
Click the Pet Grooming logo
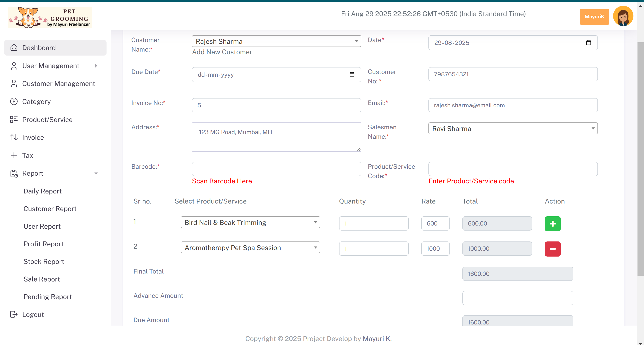(50, 17)
